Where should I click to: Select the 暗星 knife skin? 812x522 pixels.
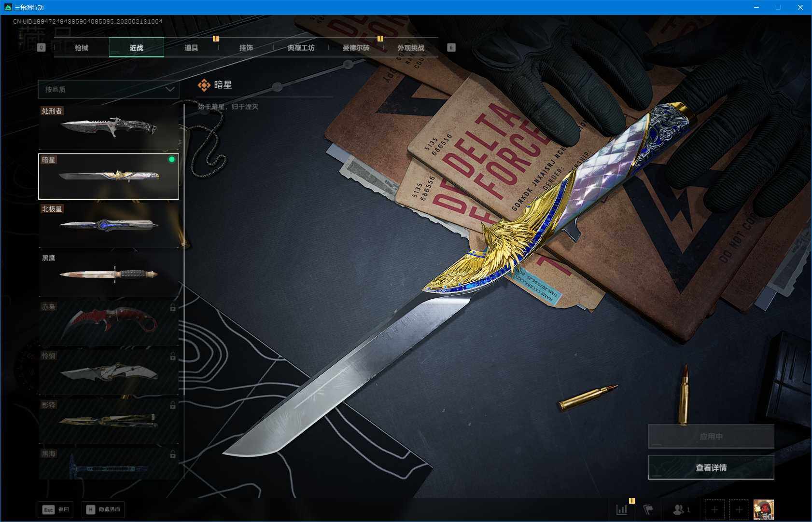point(109,176)
